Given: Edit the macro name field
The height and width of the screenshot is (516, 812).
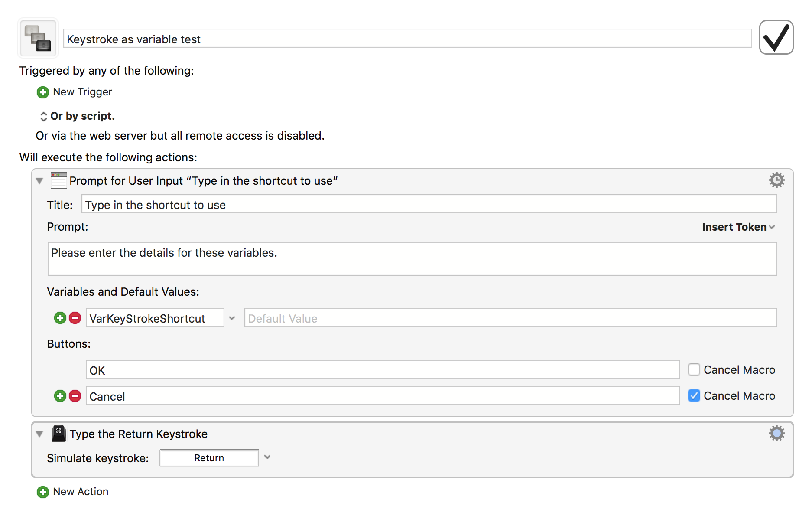Looking at the screenshot, I should (x=407, y=39).
